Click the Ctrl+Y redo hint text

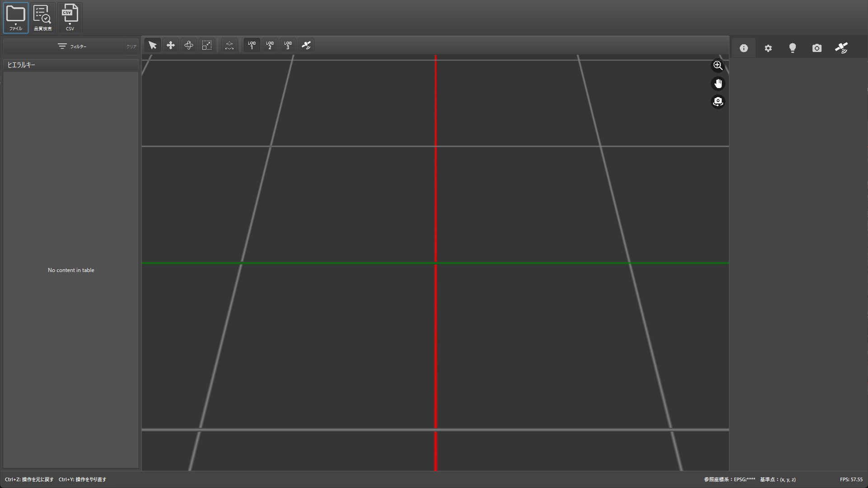[82, 479]
